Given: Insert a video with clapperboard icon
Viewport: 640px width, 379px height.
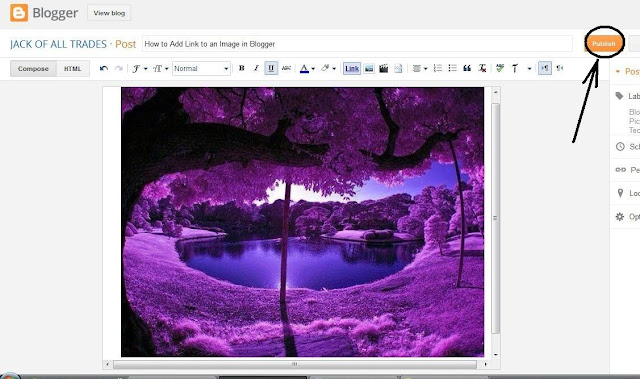Looking at the screenshot, I should point(383,69).
